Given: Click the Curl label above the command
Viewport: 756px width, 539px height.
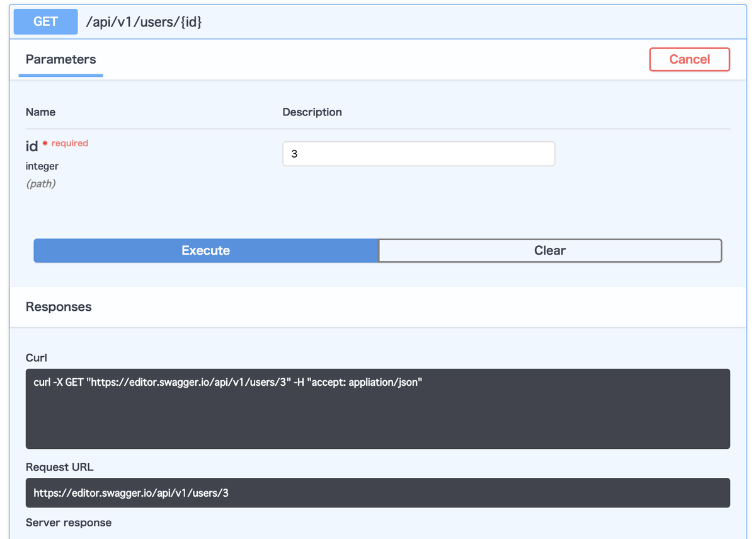Looking at the screenshot, I should point(34,357).
